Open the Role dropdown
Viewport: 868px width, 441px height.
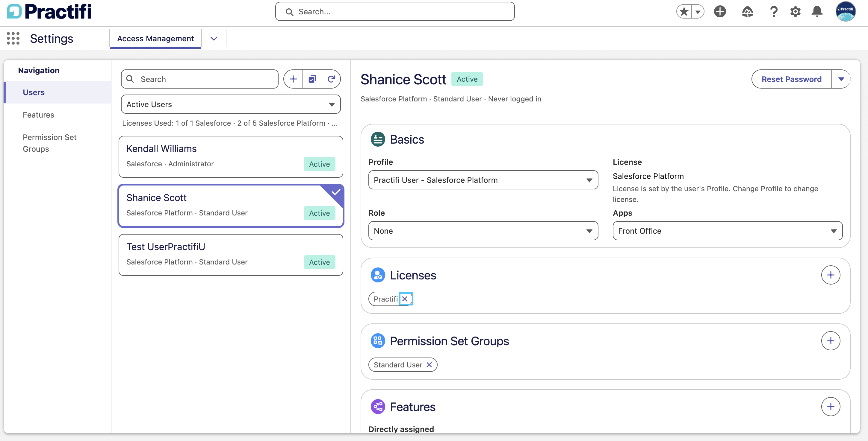[x=483, y=231]
